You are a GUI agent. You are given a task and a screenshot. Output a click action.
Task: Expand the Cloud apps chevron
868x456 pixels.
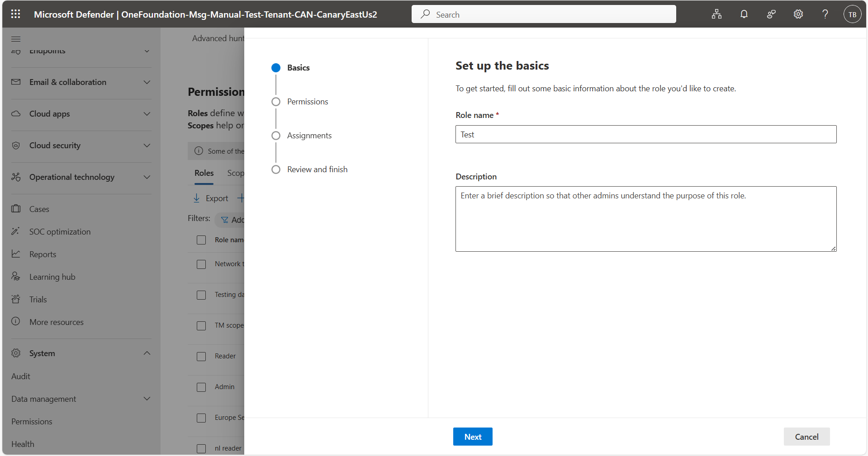click(x=147, y=113)
